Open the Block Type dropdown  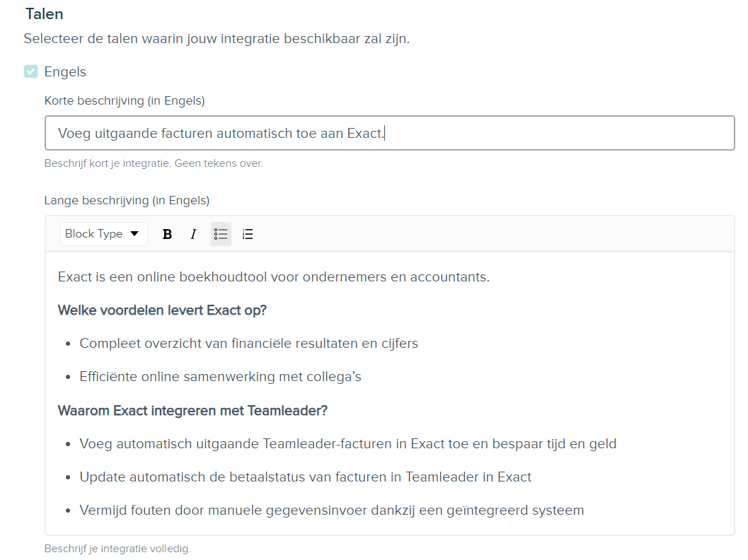point(103,234)
